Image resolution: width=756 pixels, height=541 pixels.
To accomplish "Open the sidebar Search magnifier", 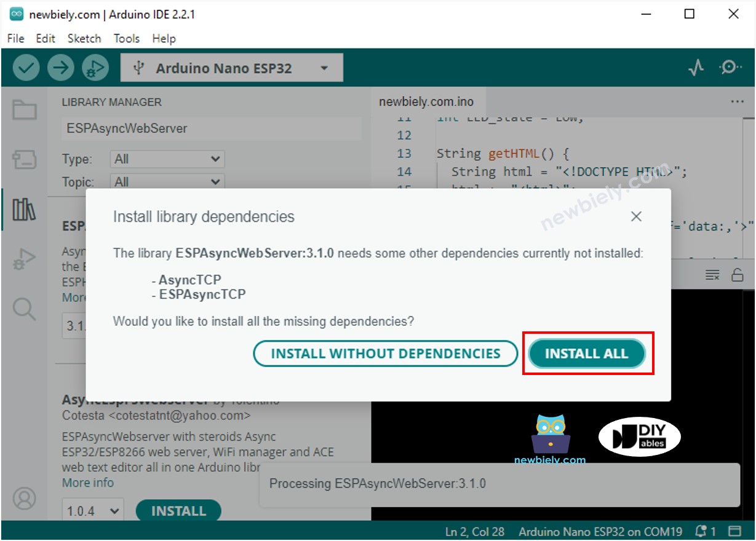I will point(25,309).
